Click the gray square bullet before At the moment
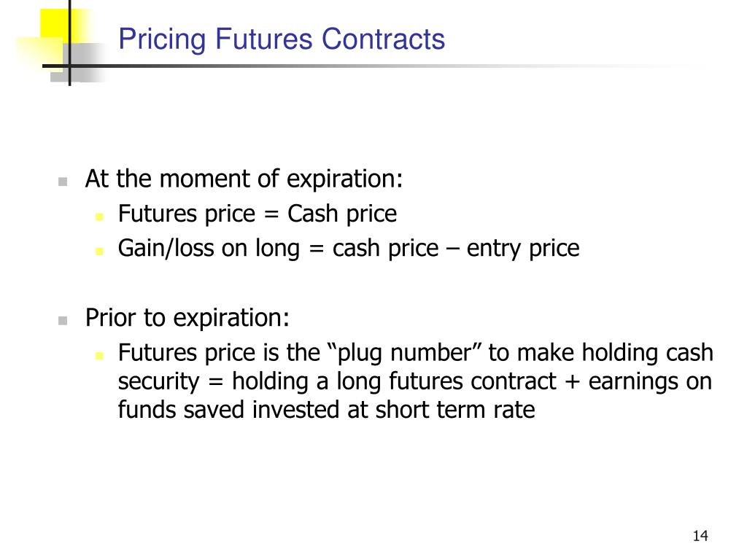 tap(63, 182)
